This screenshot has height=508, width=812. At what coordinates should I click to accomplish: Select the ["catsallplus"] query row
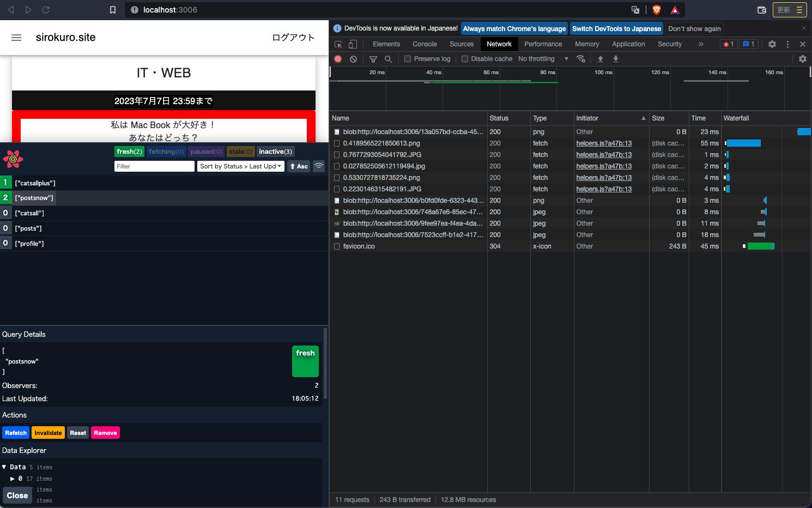(x=164, y=183)
